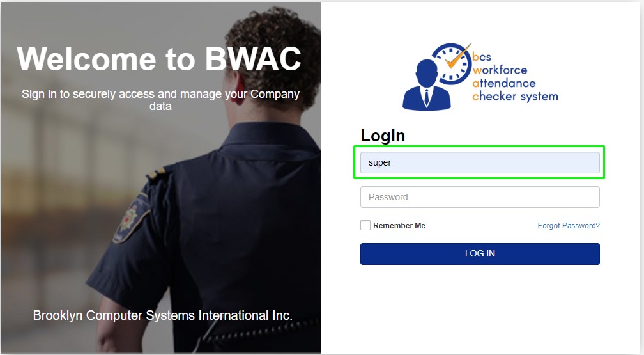The image size is (644, 355).
Task: Tick the Remember Me checkbox
Action: pos(365,225)
